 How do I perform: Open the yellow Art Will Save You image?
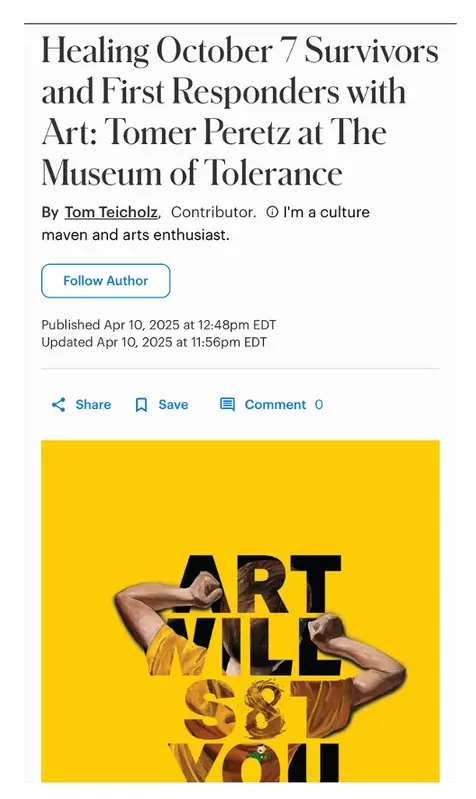[x=240, y=611]
